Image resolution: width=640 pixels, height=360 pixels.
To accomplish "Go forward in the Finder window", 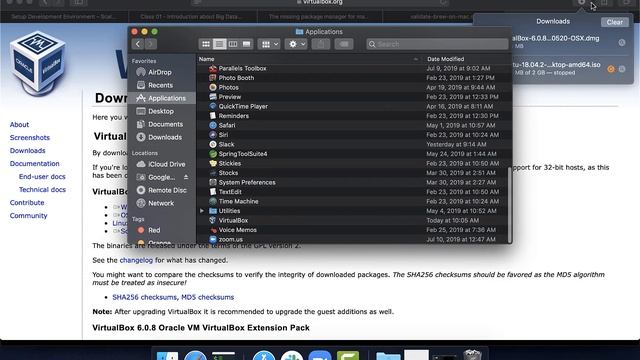I will coord(151,44).
